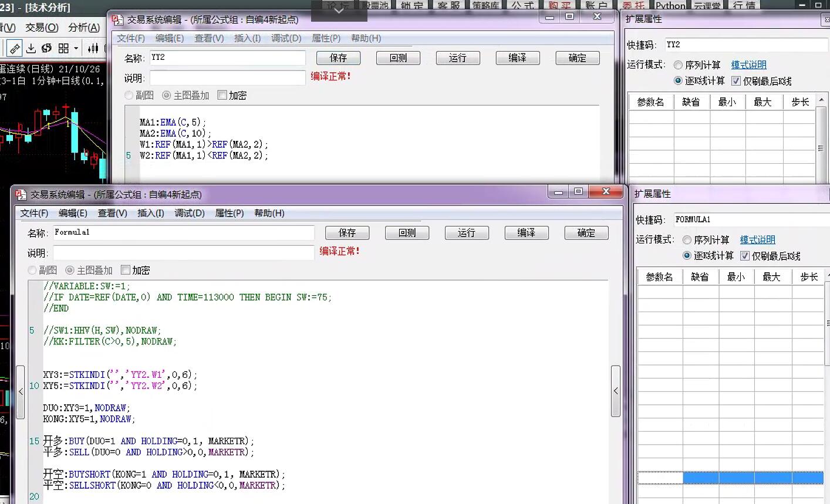Click the YY2 parameter table scrollbar up arrow
This screenshot has width=830, height=504.
tap(821, 100)
